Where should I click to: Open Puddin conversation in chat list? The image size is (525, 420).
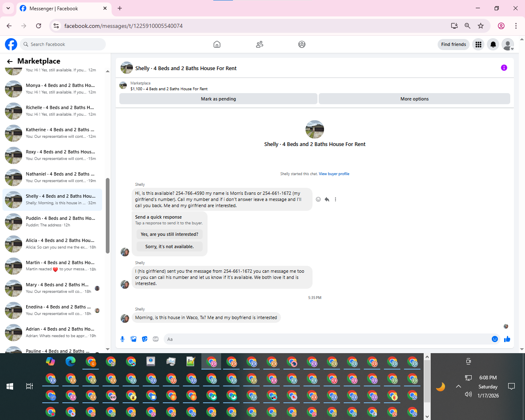point(52,221)
